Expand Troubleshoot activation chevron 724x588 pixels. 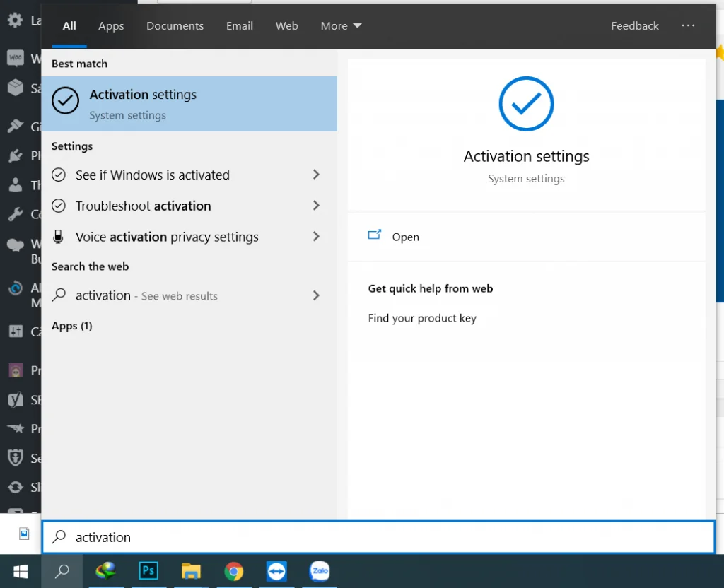coord(316,206)
